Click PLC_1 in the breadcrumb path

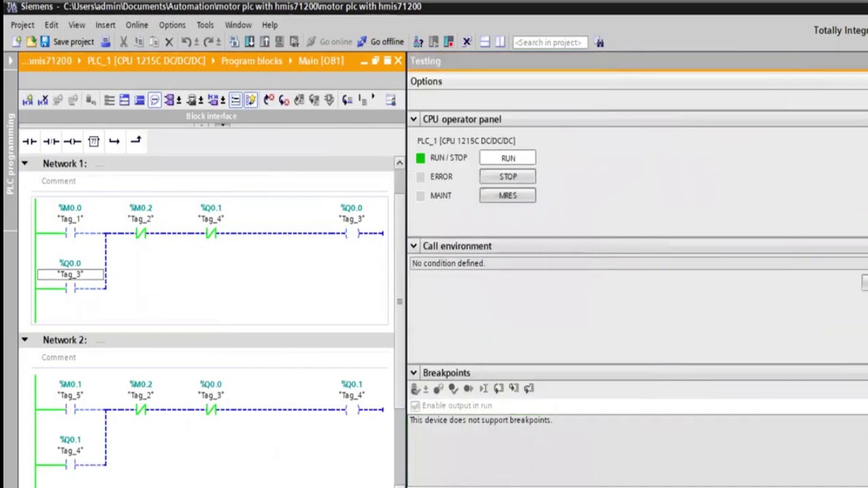coord(146,61)
